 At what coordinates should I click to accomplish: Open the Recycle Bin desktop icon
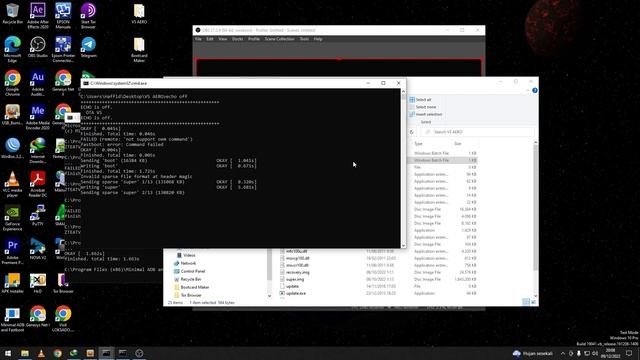12,13
